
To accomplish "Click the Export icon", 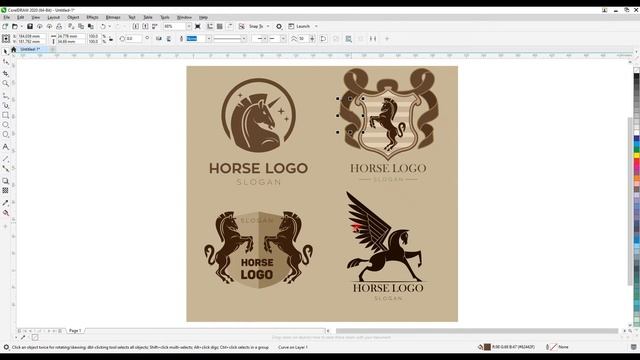I will click(145, 26).
